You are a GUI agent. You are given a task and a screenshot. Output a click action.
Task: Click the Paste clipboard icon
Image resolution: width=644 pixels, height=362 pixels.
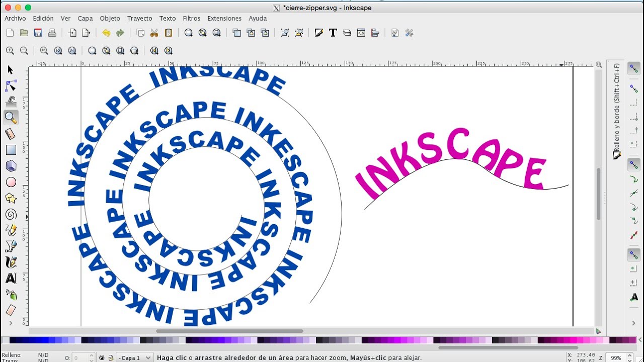pyautogui.click(x=169, y=33)
